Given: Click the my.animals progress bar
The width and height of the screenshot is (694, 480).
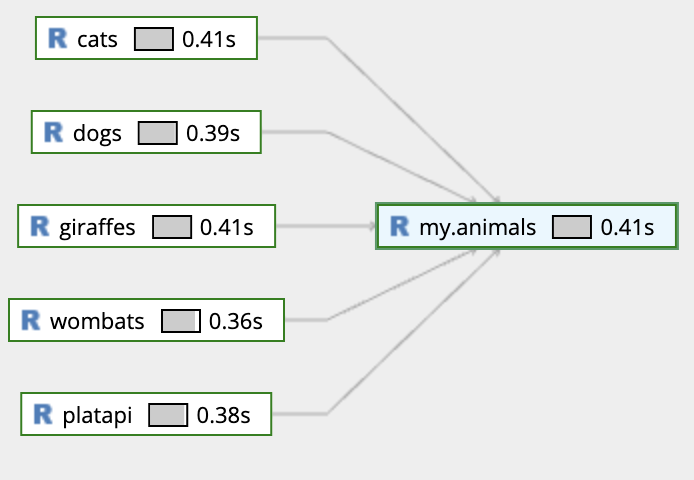Looking at the screenshot, I should (572, 227).
